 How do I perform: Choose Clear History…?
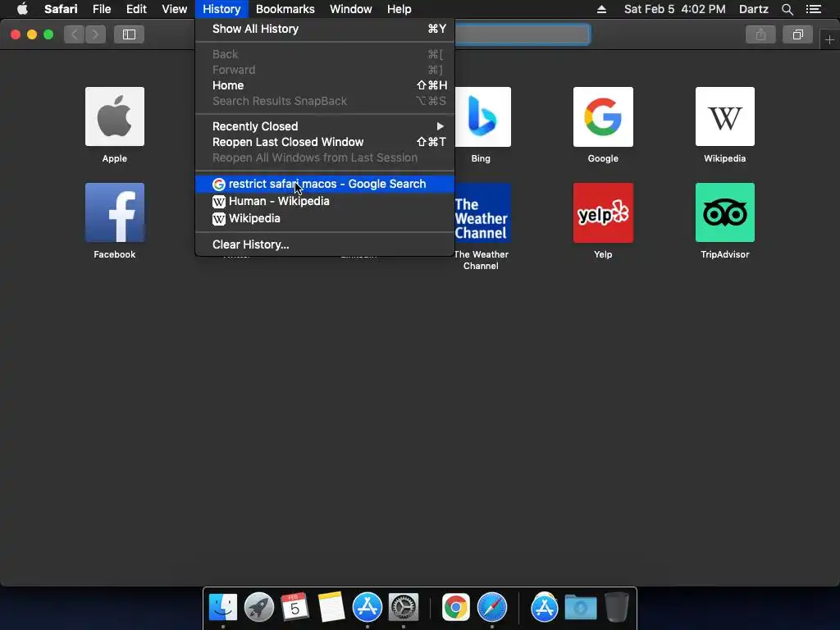[x=325, y=244]
